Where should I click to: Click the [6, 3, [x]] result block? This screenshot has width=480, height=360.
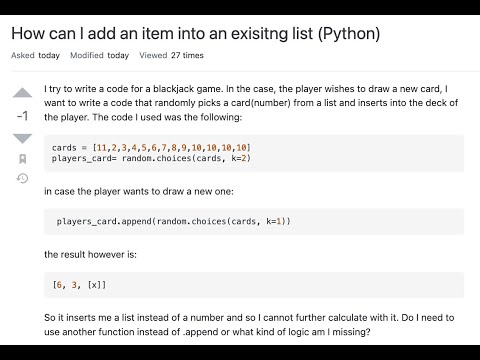[254, 285]
